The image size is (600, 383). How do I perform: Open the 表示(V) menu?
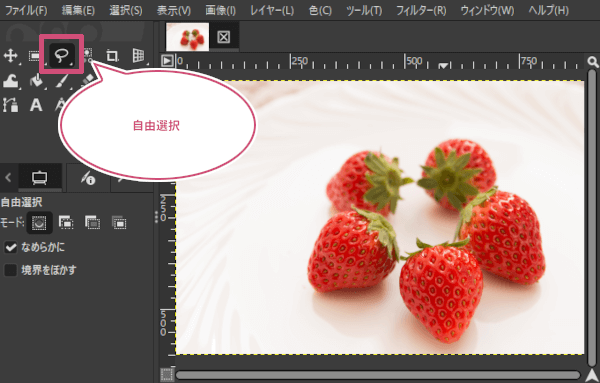[174, 10]
